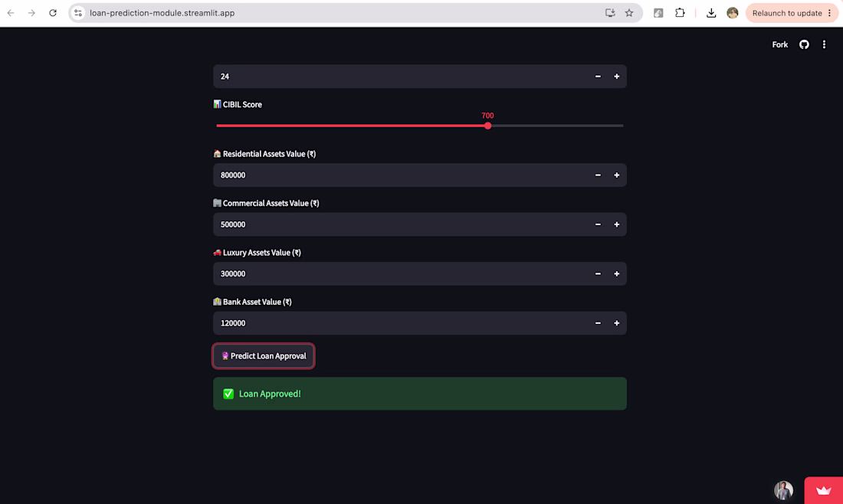This screenshot has height=504, width=843.
Task: Click the Luxury Assets Value input field
Action: [x=401, y=274]
